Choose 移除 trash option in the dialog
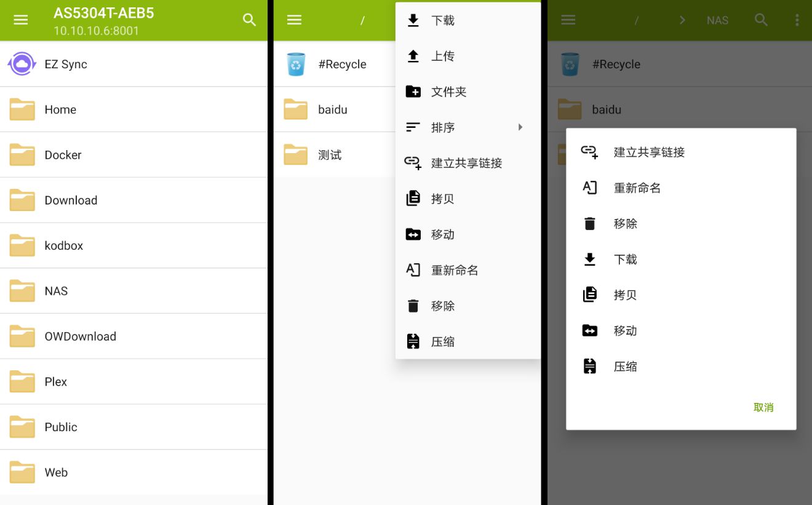This screenshot has width=812, height=505. tap(681, 223)
